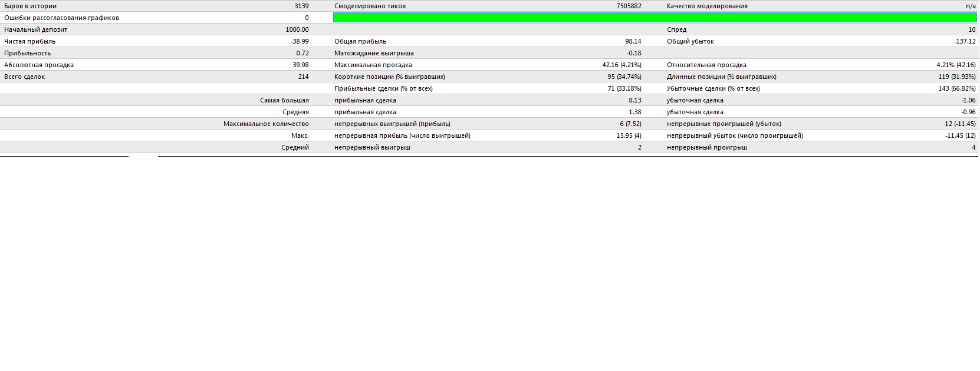Viewport: 980px width, 371px height.
Task: Select initial deposit value 1000.00
Action: pyautogui.click(x=297, y=29)
